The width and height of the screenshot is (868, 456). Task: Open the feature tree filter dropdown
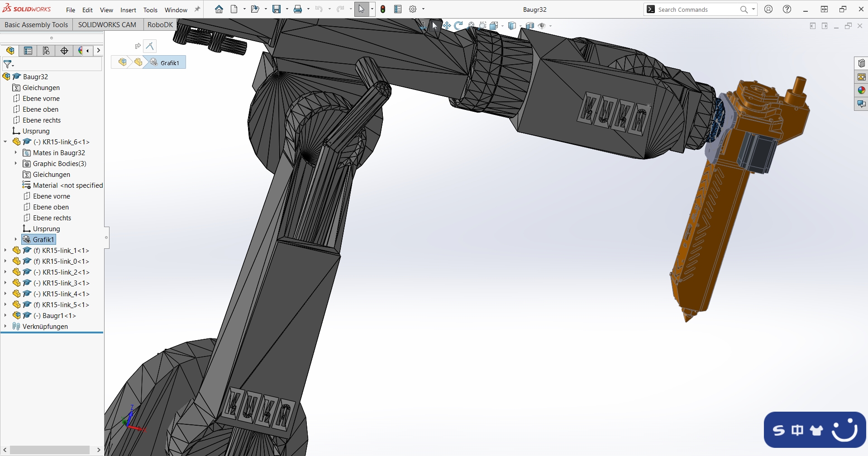9,65
